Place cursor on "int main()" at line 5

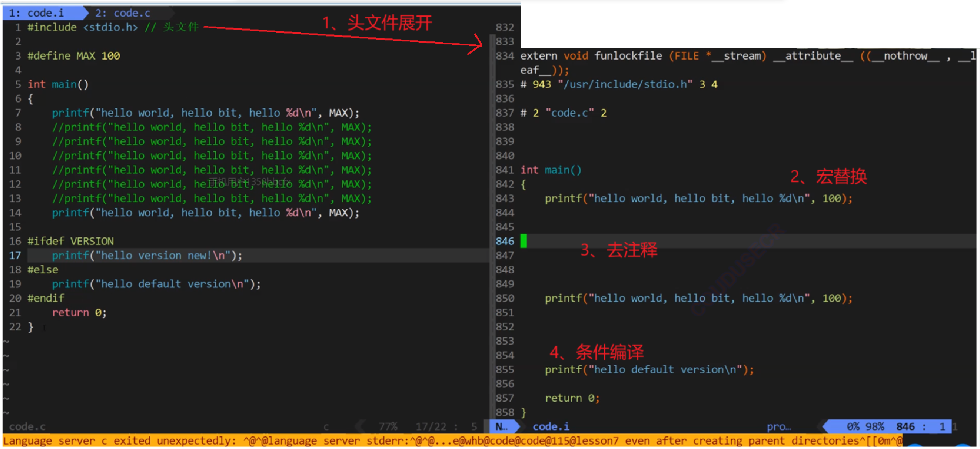click(x=58, y=84)
